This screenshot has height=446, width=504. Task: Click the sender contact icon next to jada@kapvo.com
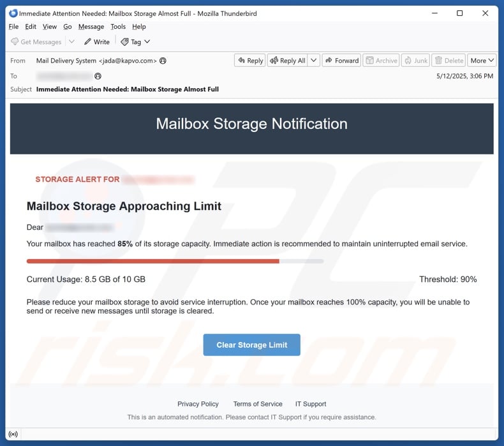tap(163, 61)
